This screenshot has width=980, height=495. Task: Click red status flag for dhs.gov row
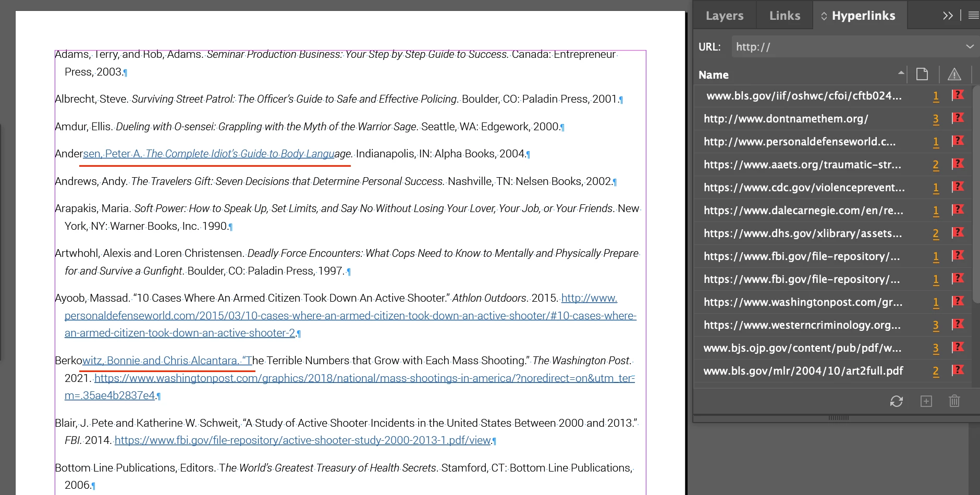click(x=958, y=232)
